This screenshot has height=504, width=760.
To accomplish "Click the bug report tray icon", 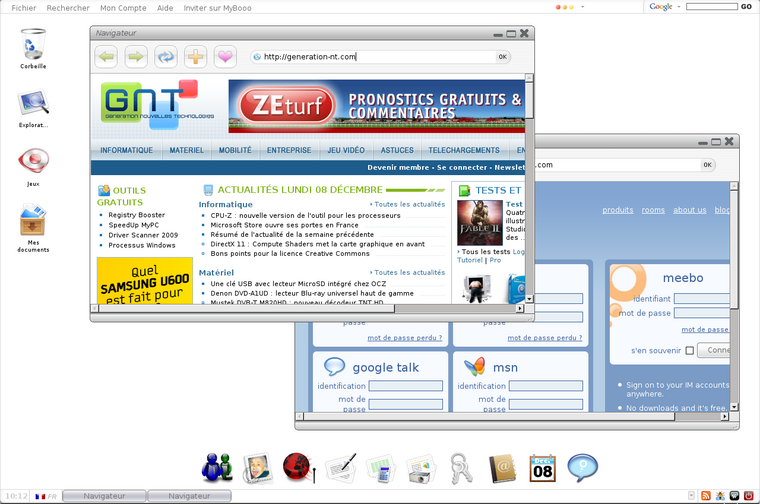I will (x=720, y=496).
